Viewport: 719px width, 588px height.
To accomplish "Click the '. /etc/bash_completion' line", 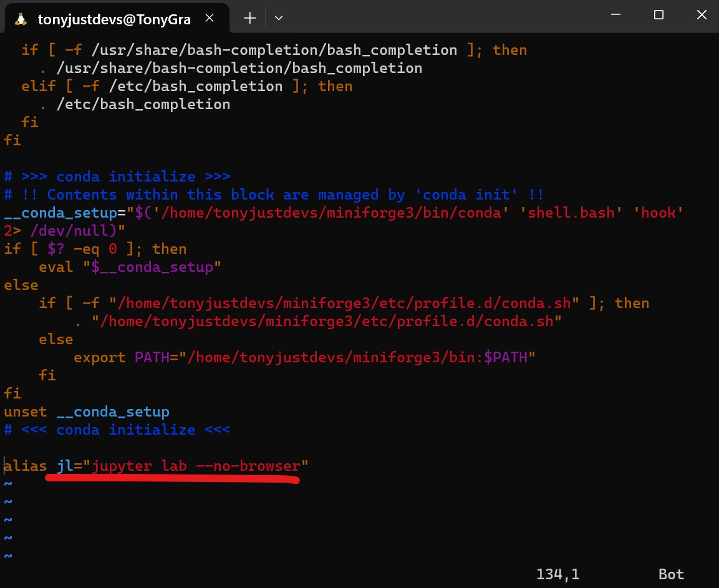I will [x=134, y=105].
